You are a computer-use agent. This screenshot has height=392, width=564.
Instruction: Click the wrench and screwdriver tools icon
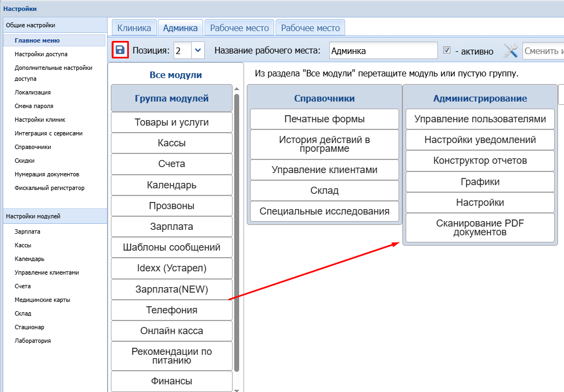pyautogui.click(x=510, y=51)
